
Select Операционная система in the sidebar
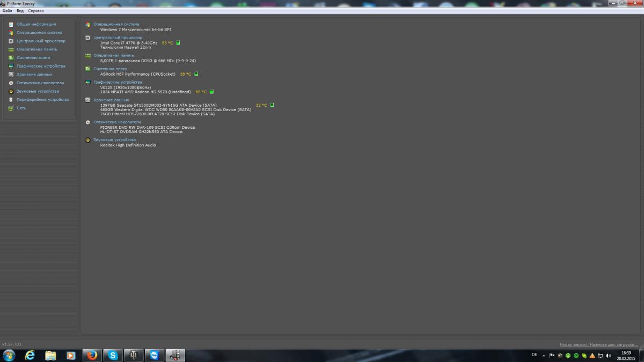[x=39, y=33]
